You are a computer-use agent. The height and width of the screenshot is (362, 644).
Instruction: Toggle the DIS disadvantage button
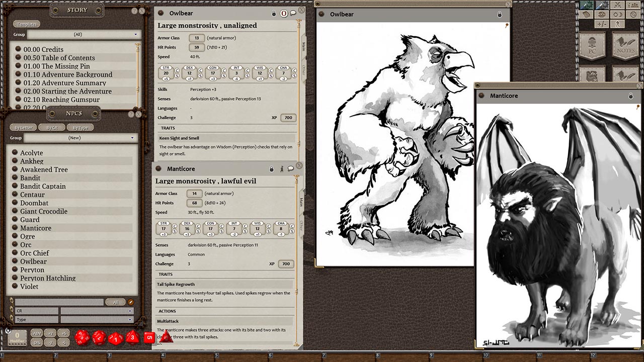click(37, 342)
